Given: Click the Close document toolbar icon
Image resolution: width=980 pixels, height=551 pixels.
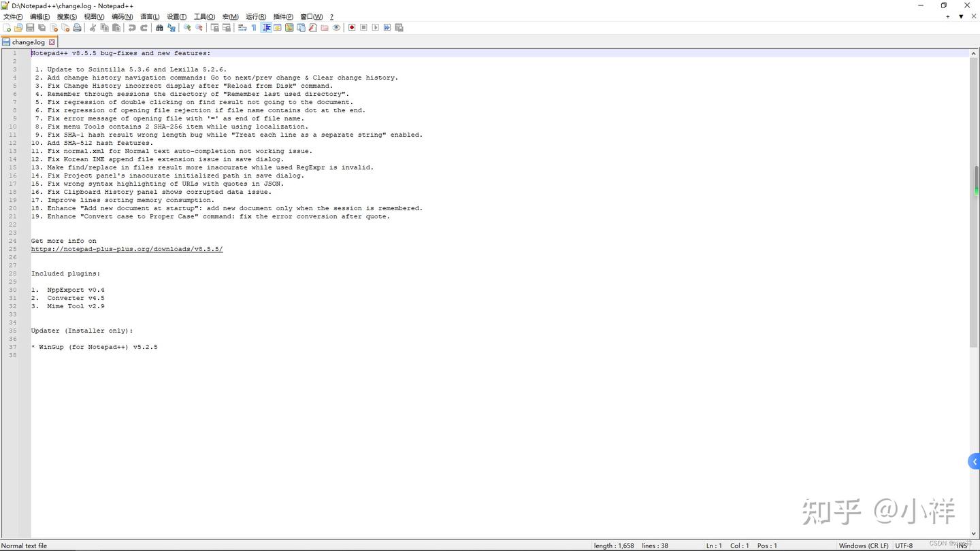Looking at the screenshot, I should (x=54, y=28).
